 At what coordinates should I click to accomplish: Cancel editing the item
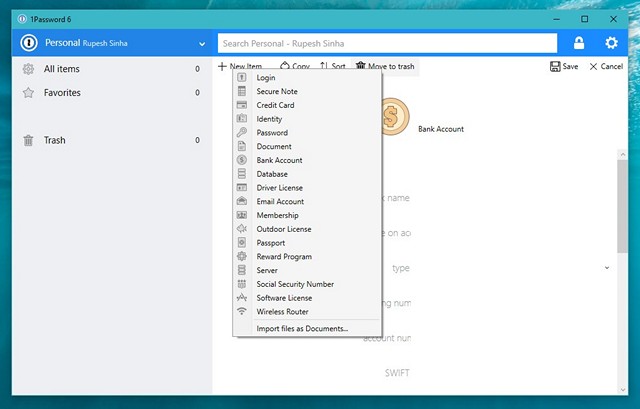point(606,67)
